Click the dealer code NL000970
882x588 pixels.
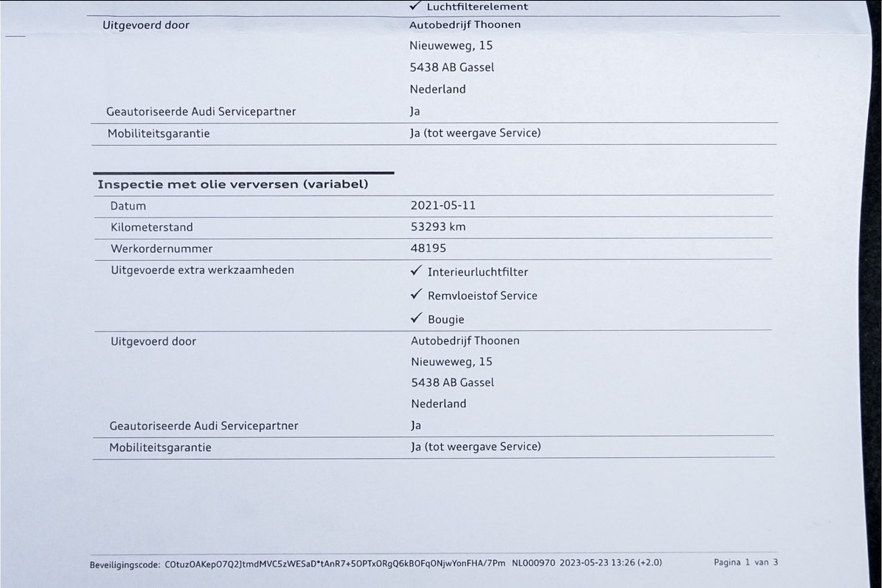534,563
